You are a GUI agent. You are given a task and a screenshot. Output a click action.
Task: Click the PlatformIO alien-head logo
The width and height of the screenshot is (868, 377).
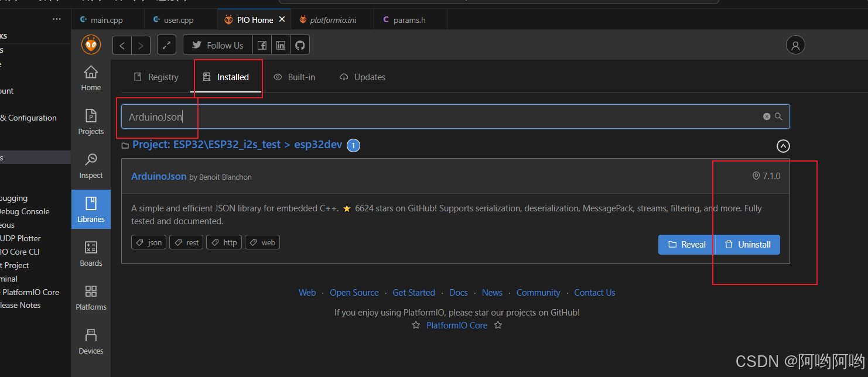point(91,45)
